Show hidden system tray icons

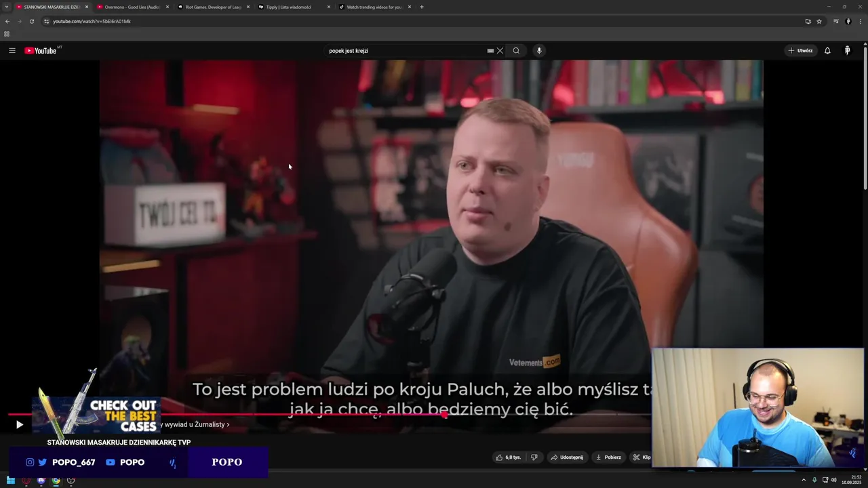pyautogui.click(x=804, y=480)
